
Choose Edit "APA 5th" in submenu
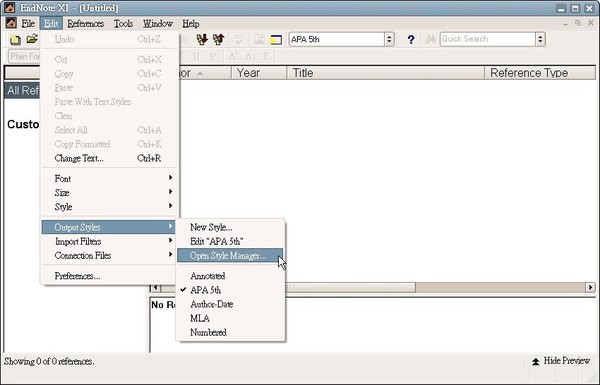tap(230, 241)
